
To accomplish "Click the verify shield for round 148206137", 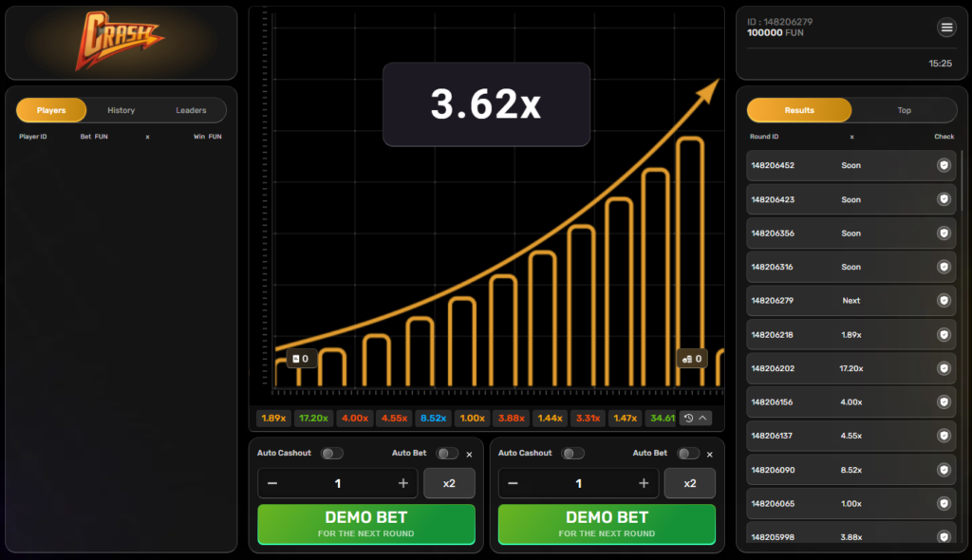I will pyautogui.click(x=944, y=436).
